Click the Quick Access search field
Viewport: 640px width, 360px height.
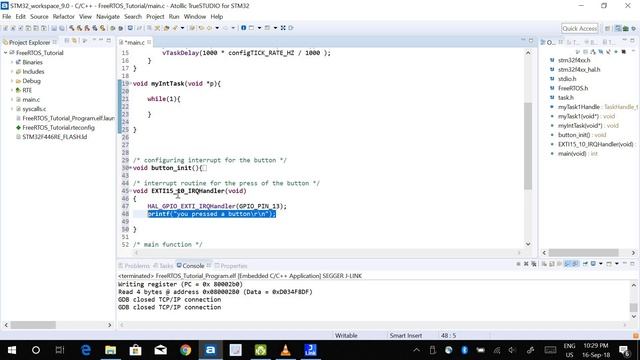[x=579, y=28]
